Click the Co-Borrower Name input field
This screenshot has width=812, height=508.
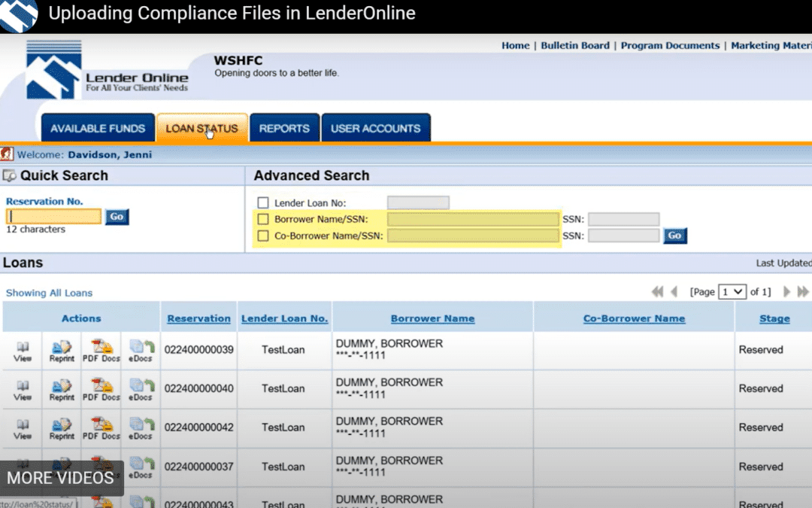coord(474,236)
